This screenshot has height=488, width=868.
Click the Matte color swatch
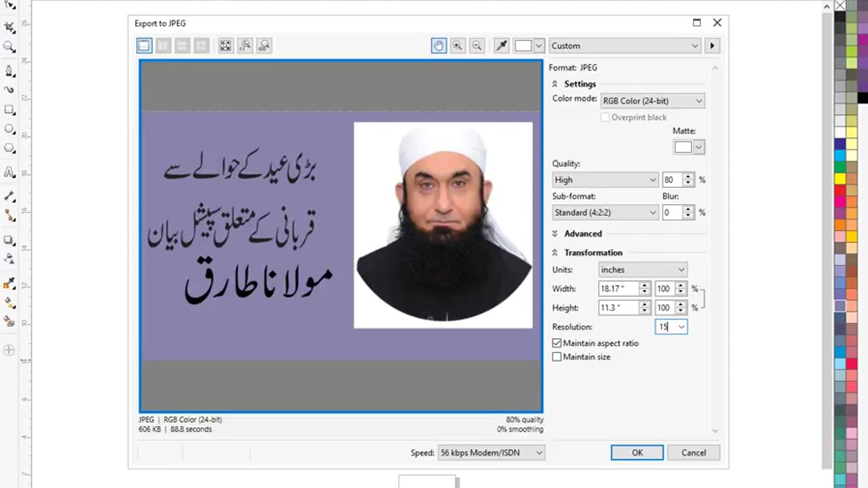683,147
